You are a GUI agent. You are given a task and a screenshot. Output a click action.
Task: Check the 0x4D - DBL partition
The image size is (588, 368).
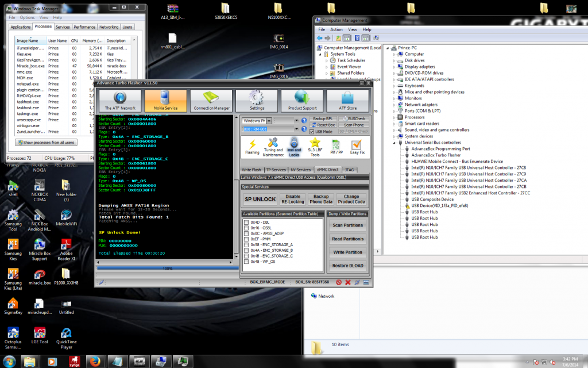[x=246, y=222]
